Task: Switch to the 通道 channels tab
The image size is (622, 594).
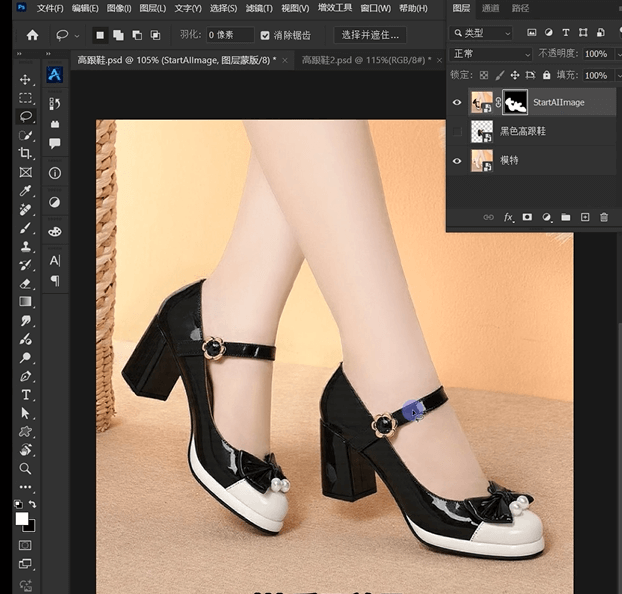Action: pos(490,8)
